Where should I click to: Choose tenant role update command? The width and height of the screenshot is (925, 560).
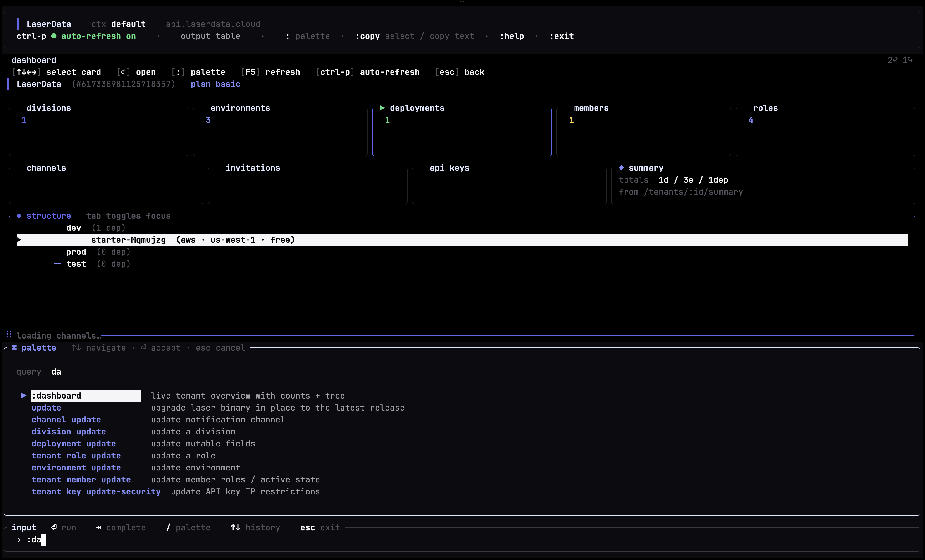pos(76,456)
